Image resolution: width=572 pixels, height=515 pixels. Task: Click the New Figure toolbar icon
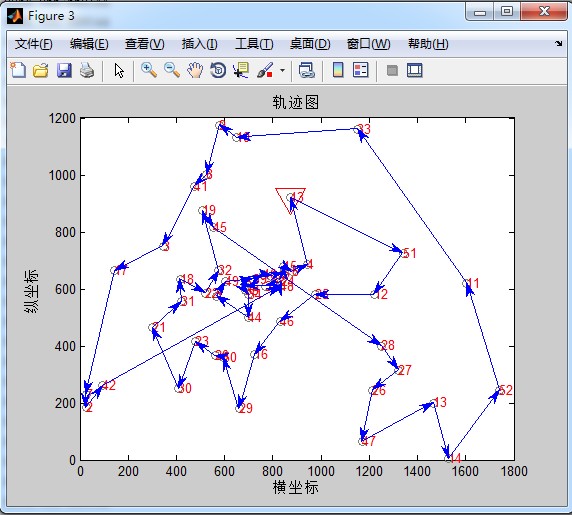click(18, 70)
